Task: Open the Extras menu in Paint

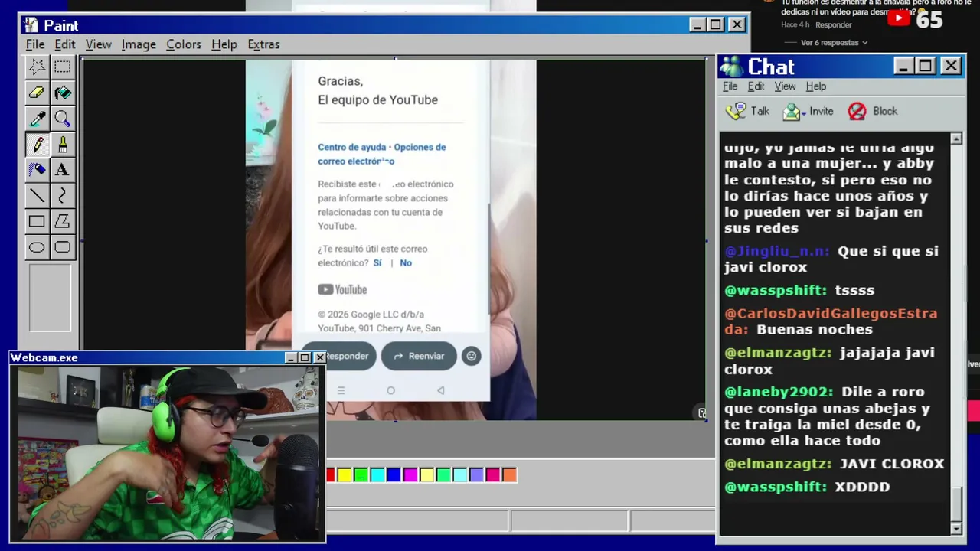Action: [263, 44]
